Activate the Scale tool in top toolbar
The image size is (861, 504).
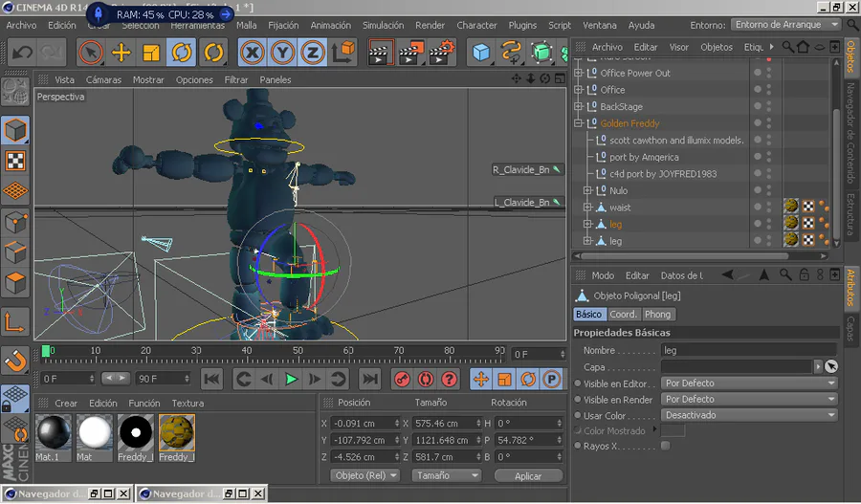(x=151, y=53)
